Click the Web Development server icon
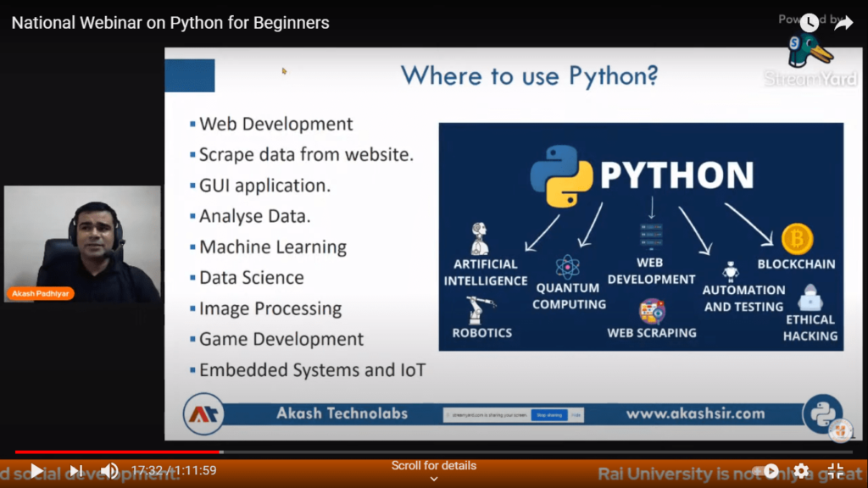The width and height of the screenshot is (868, 488). (x=652, y=237)
